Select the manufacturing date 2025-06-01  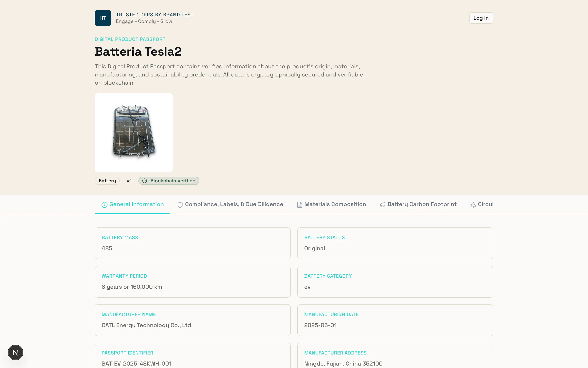coord(320,325)
